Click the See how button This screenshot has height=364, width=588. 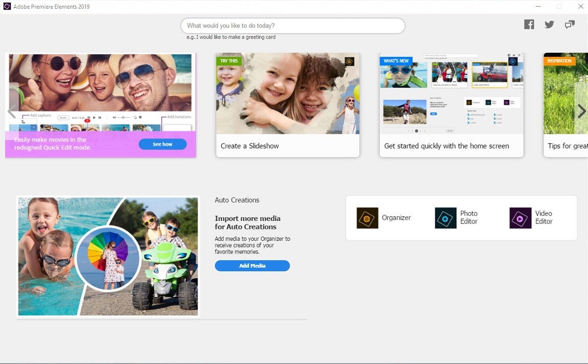tap(162, 144)
